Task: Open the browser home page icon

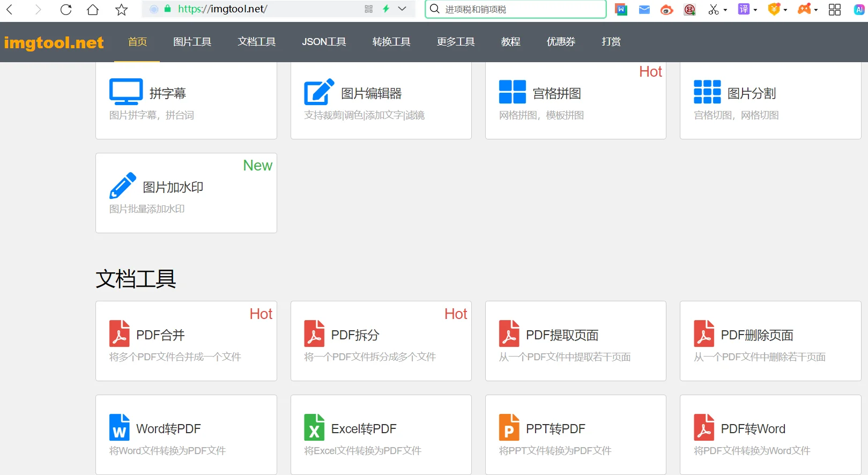Action: 93,9
